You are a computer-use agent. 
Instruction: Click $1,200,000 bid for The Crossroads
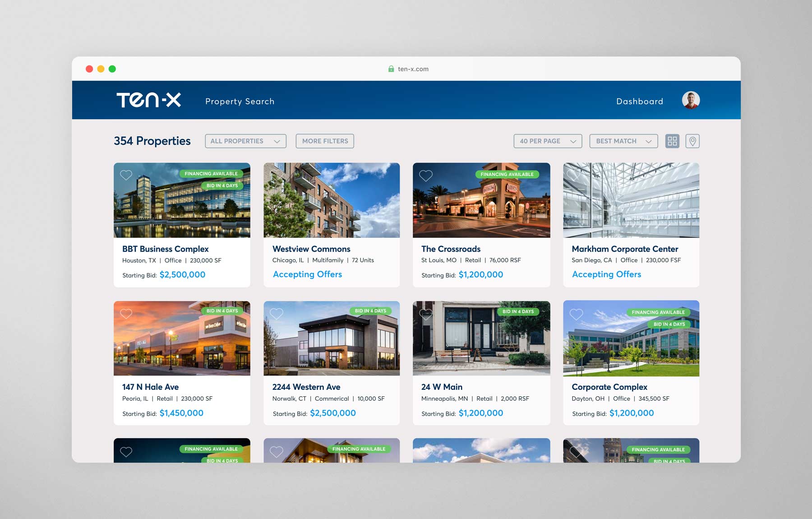[481, 275]
